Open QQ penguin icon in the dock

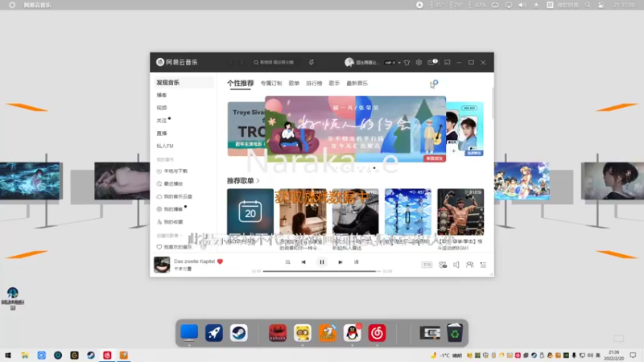pyautogui.click(x=352, y=333)
